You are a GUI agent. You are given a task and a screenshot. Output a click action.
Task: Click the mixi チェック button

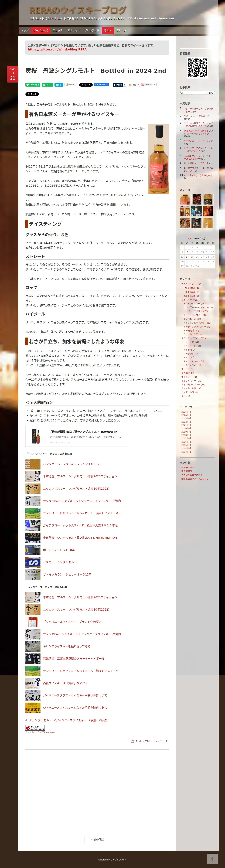pos(71,85)
